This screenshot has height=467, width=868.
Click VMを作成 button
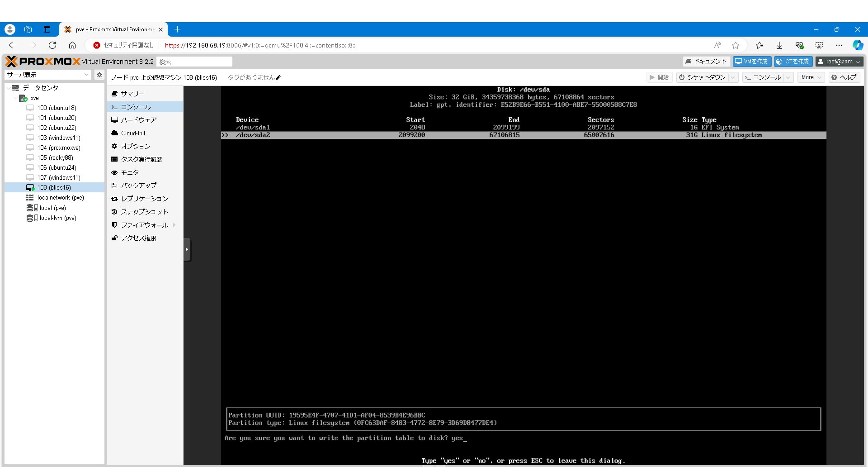[x=752, y=62]
